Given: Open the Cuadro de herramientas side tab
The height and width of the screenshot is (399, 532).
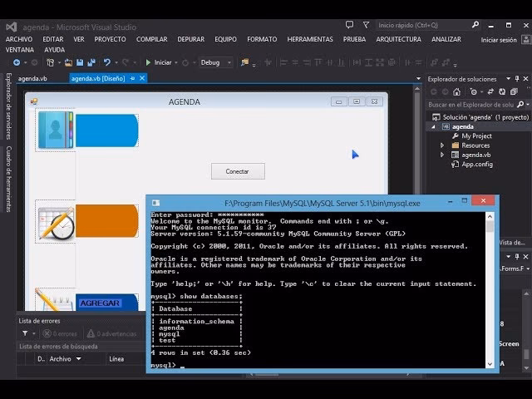Looking at the screenshot, I should pyautogui.click(x=8, y=180).
